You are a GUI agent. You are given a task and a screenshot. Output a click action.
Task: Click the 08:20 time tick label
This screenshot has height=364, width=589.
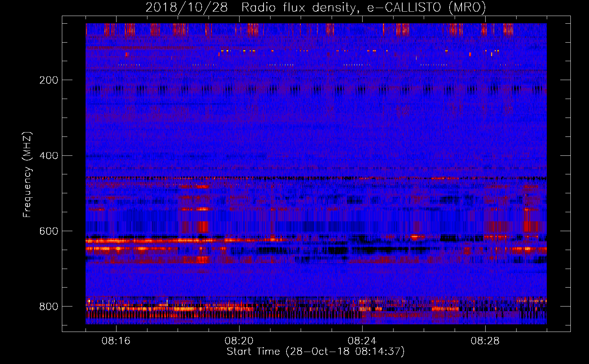coord(239,341)
